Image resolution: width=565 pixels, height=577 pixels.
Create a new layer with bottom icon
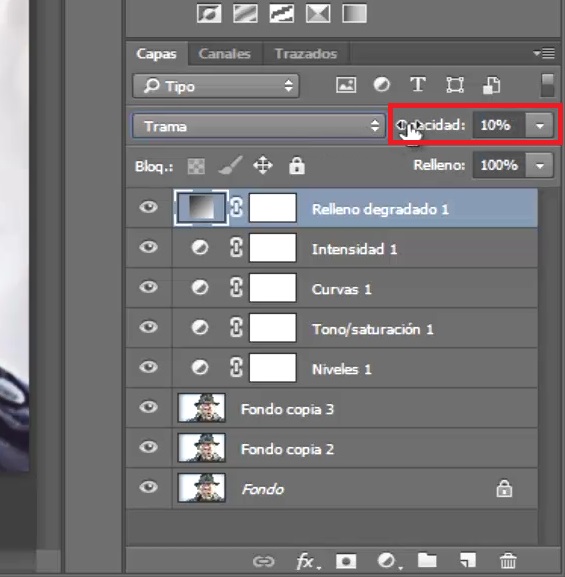(468, 561)
